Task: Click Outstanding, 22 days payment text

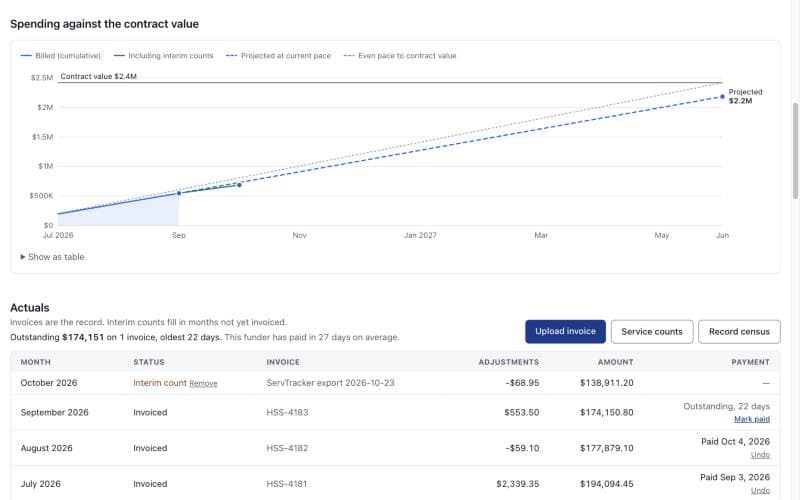Action: 727,406
